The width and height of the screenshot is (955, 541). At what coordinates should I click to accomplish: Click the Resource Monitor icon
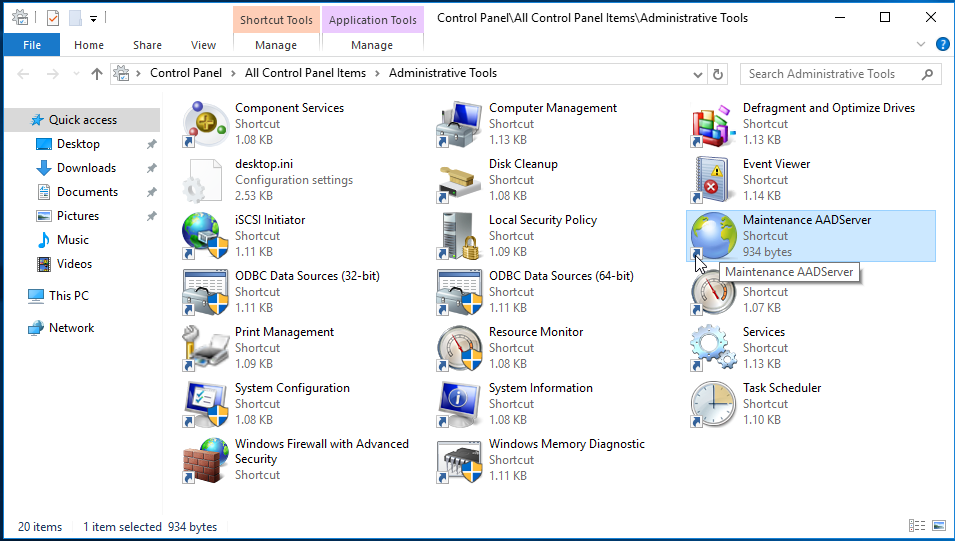460,348
